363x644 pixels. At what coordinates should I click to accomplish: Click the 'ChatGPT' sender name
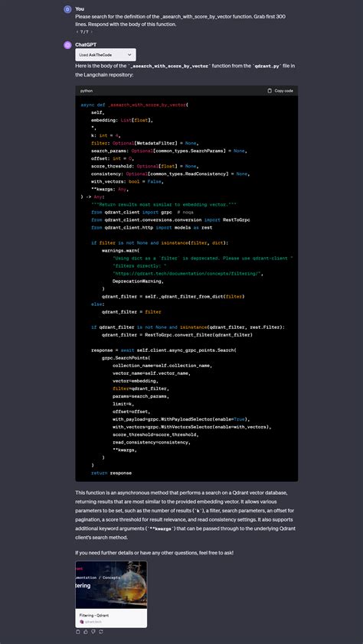[x=86, y=45]
